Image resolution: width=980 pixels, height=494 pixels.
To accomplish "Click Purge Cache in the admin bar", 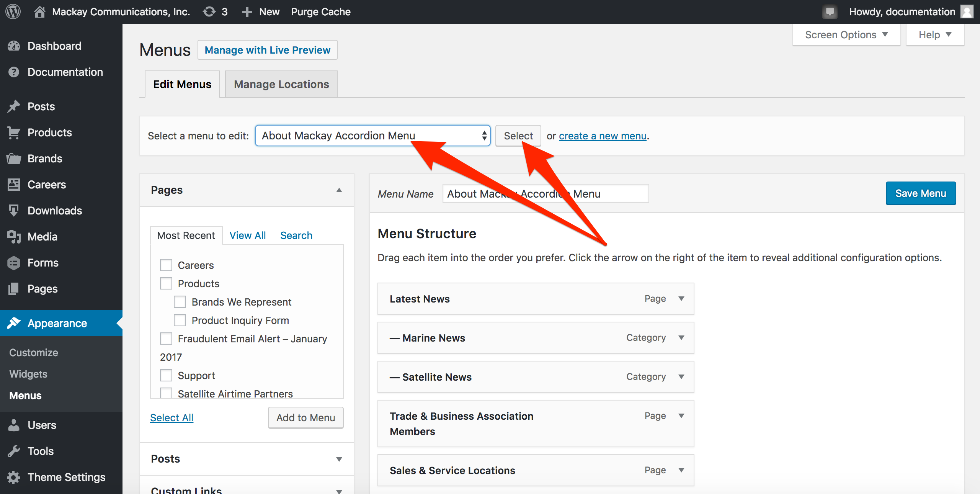I will tap(321, 12).
